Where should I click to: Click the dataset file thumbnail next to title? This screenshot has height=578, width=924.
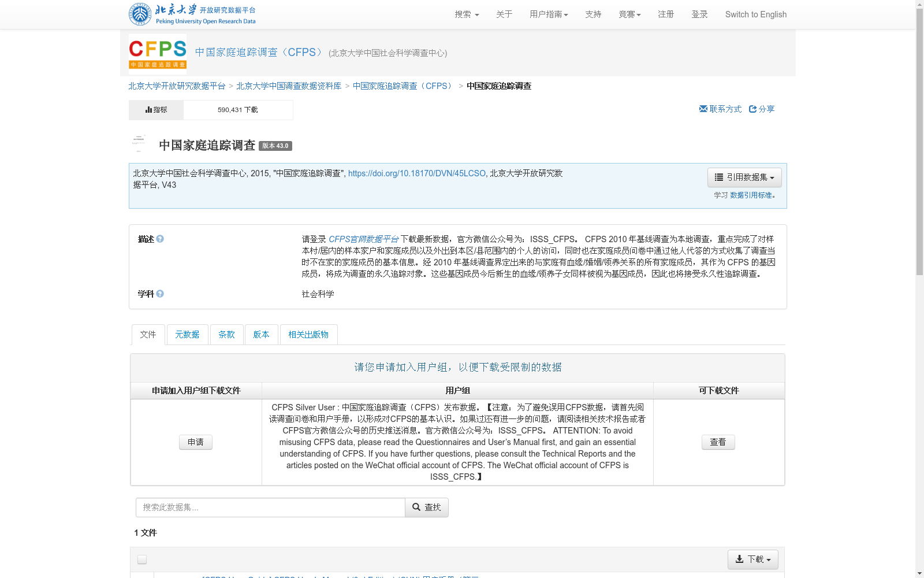pyautogui.click(x=139, y=144)
